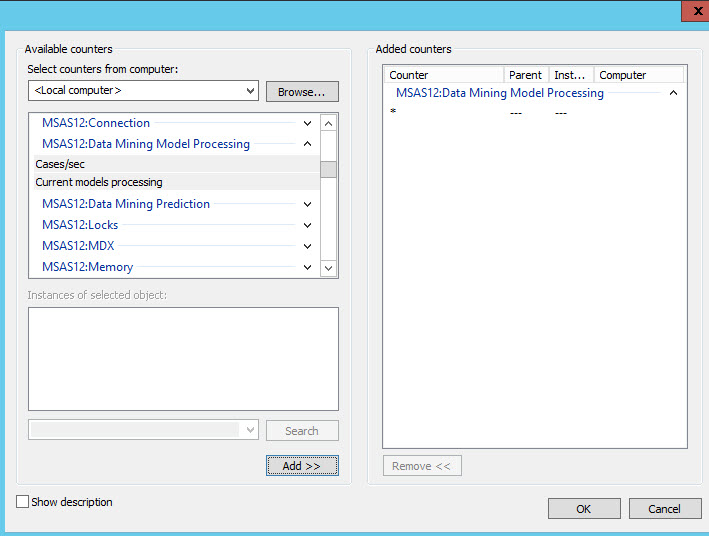Expand the MSAS12:Connection counter group
Image resolution: width=709 pixels, height=536 pixels.
click(x=307, y=123)
